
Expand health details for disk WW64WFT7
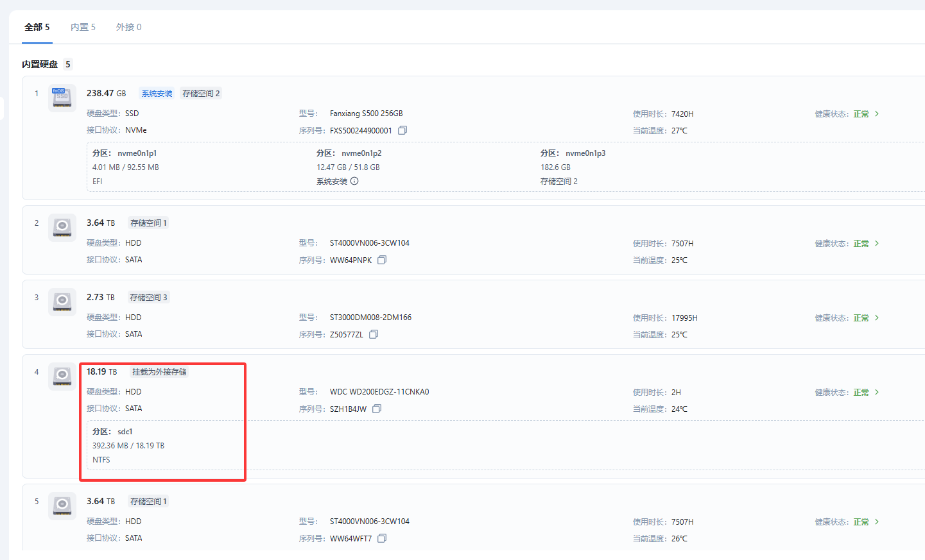877,522
